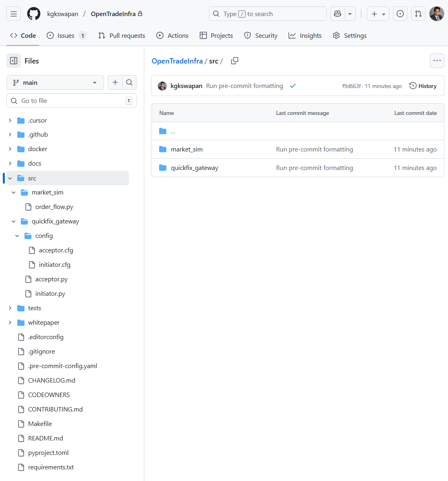Open the create new plus menu

(378, 14)
